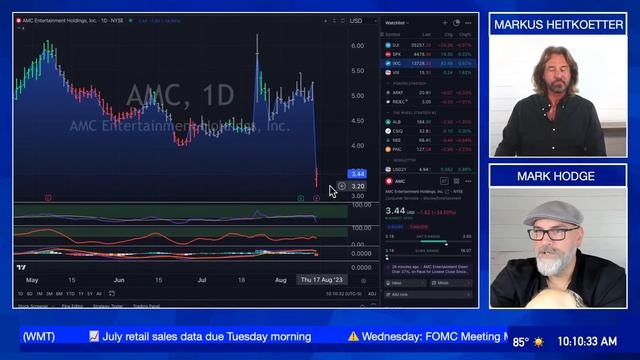Select the highlighted IXIC watchlist row

429,63
